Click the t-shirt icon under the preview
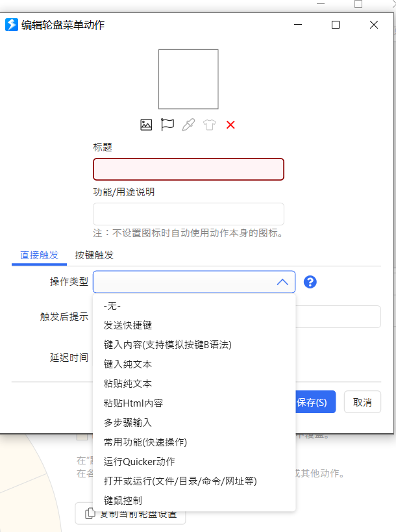The width and height of the screenshot is (396, 532). pos(209,125)
